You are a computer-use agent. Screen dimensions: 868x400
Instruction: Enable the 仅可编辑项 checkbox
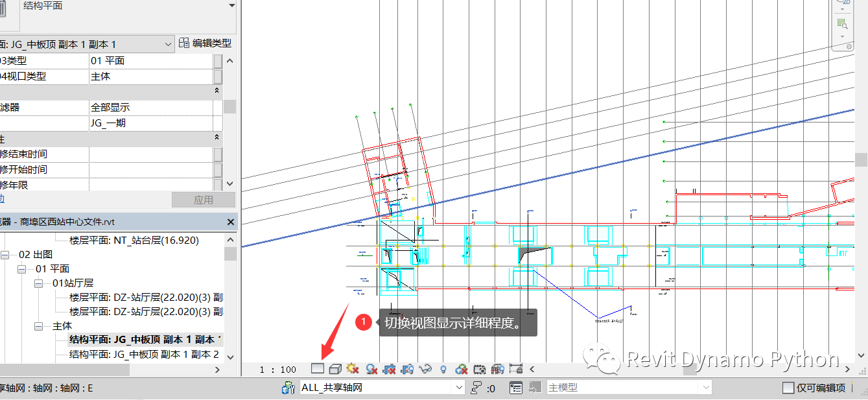[788, 388]
